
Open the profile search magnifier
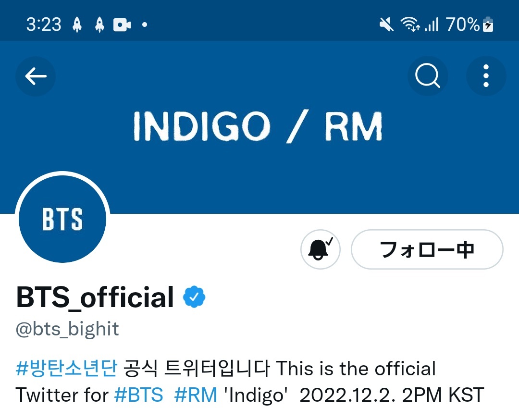(427, 76)
